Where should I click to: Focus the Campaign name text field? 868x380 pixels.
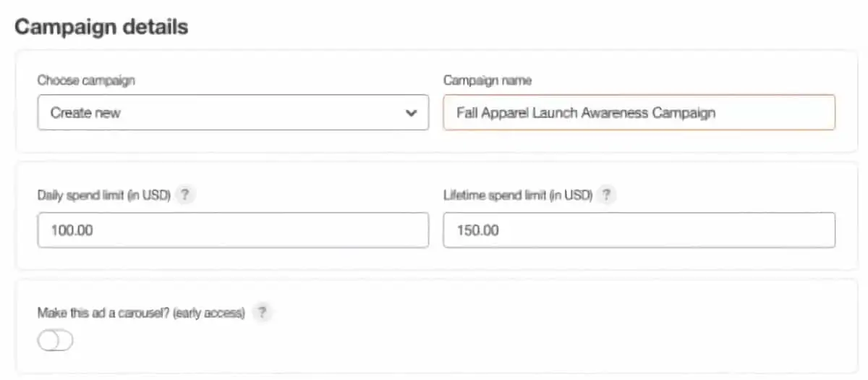pyautogui.click(x=639, y=113)
